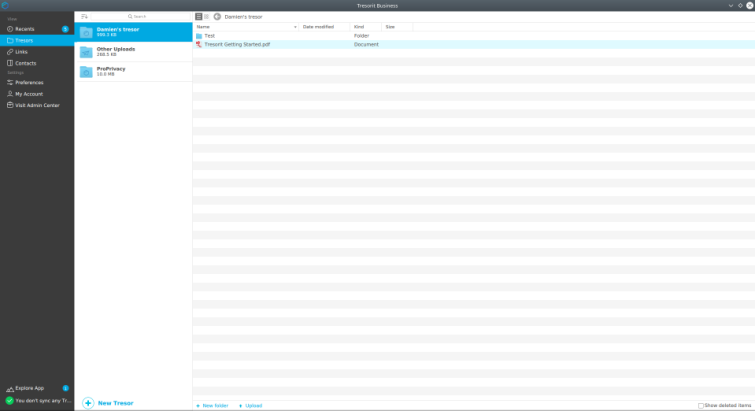This screenshot has width=755, height=411.
Task: Select Damien's tresor in the list
Action: [133, 32]
